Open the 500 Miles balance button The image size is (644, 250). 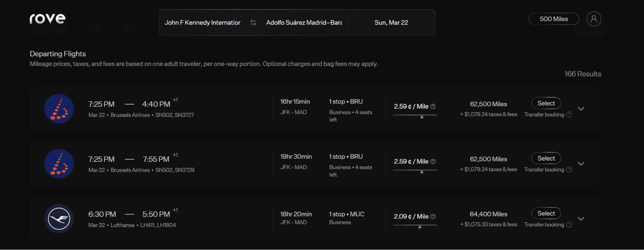point(554,19)
